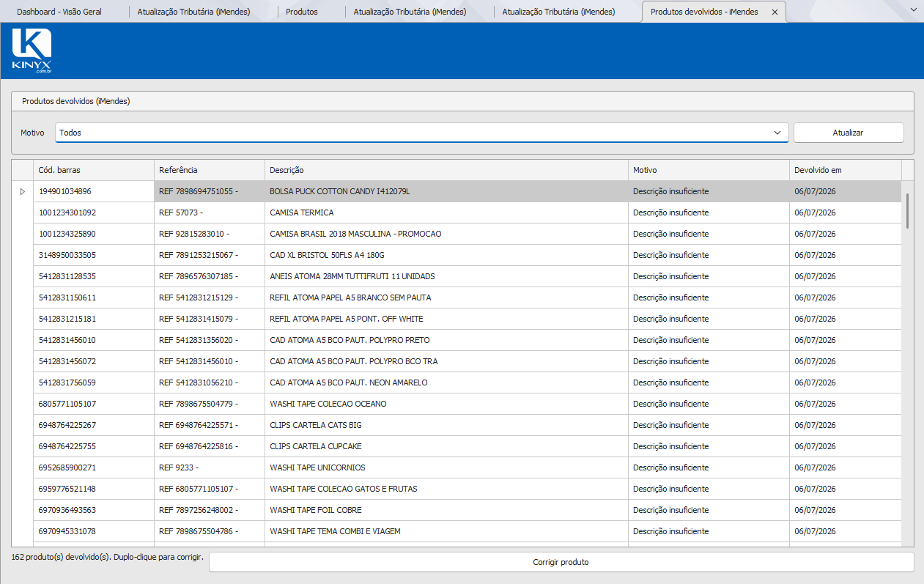This screenshot has width=924, height=584.
Task: Sort by Descrição column header
Action: [x=446, y=170]
